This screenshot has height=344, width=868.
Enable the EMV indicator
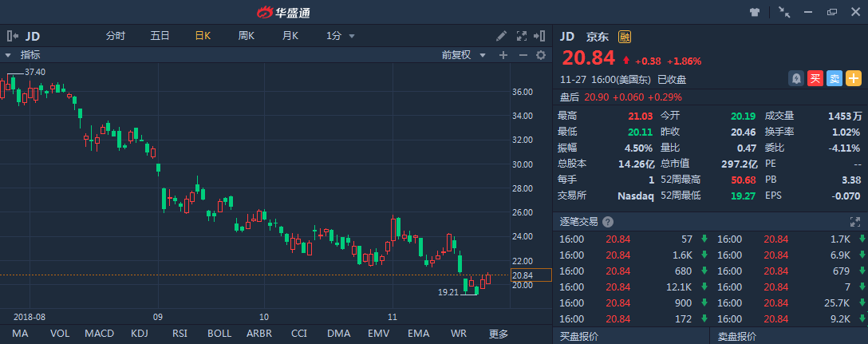379,334
